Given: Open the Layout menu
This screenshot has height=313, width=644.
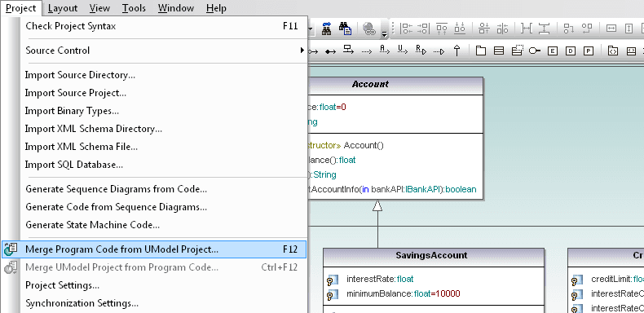Looking at the screenshot, I should tap(63, 8).
